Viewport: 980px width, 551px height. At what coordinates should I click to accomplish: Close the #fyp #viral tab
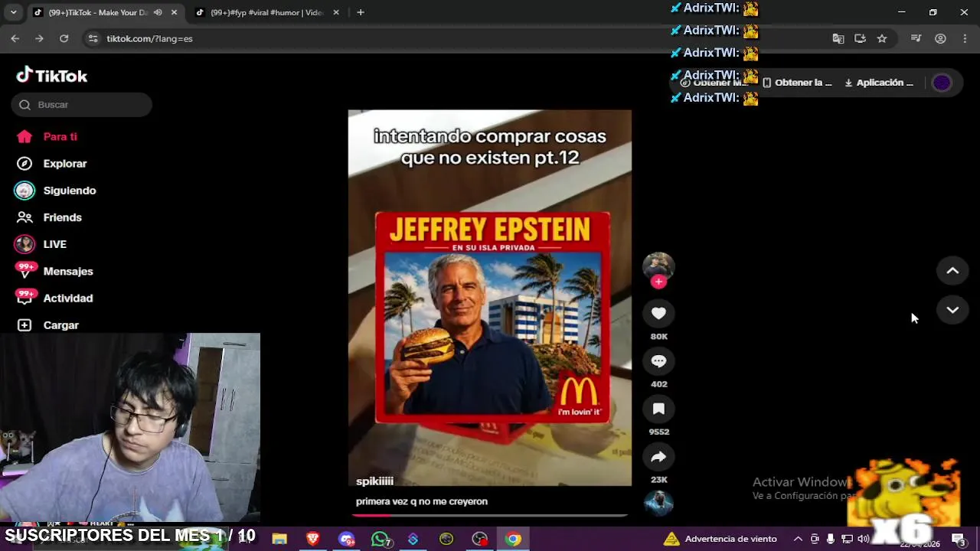[335, 12]
